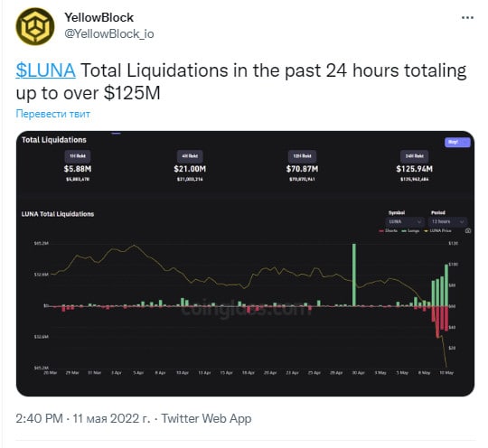Click the Перевести твит translate link
The image size is (488, 448).
(53, 114)
